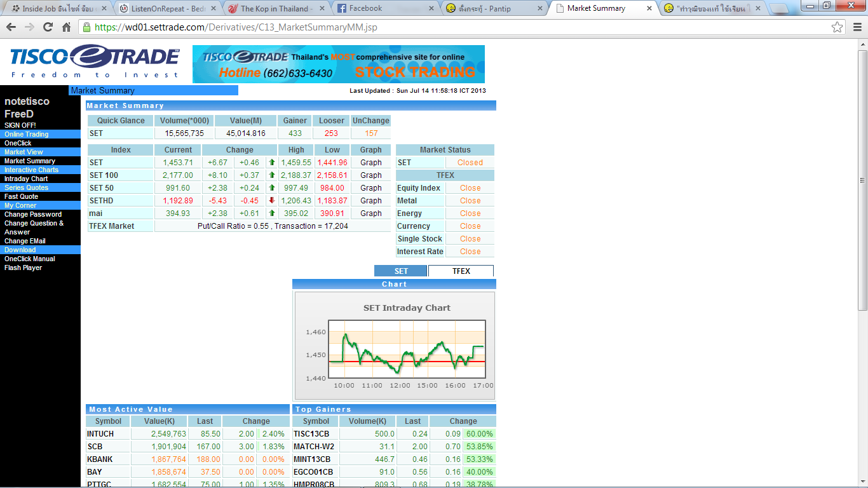Close the Inside Job tab
The height and width of the screenshot is (488, 868).
tap(104, 9)
